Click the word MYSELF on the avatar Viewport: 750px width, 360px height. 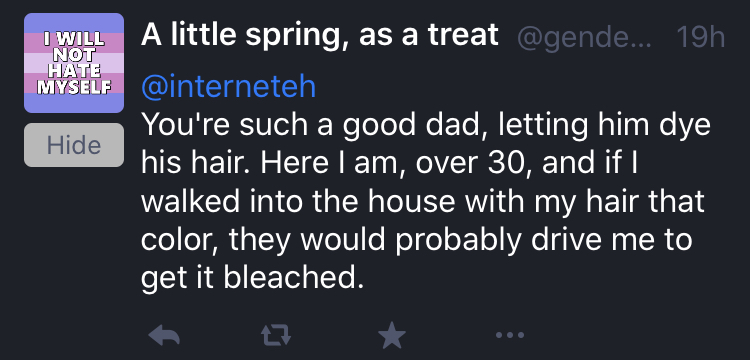coord(74,87)
